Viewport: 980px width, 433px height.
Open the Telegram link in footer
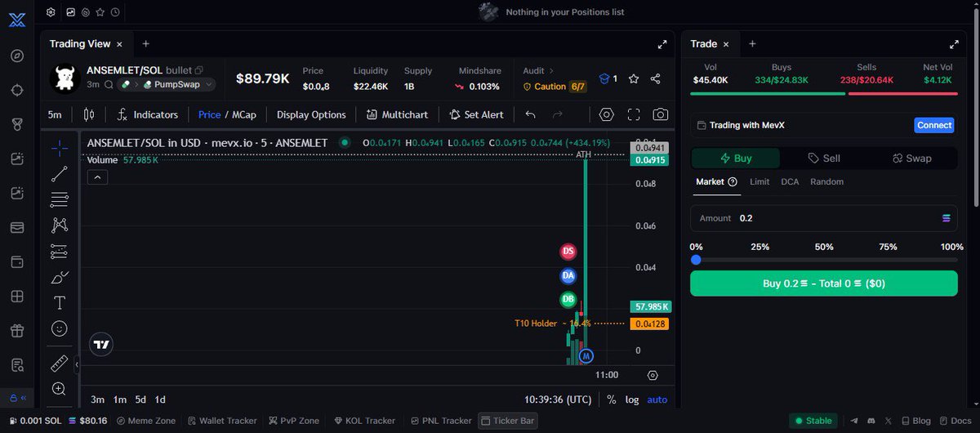pyautogui.click(x=854, y=421)
